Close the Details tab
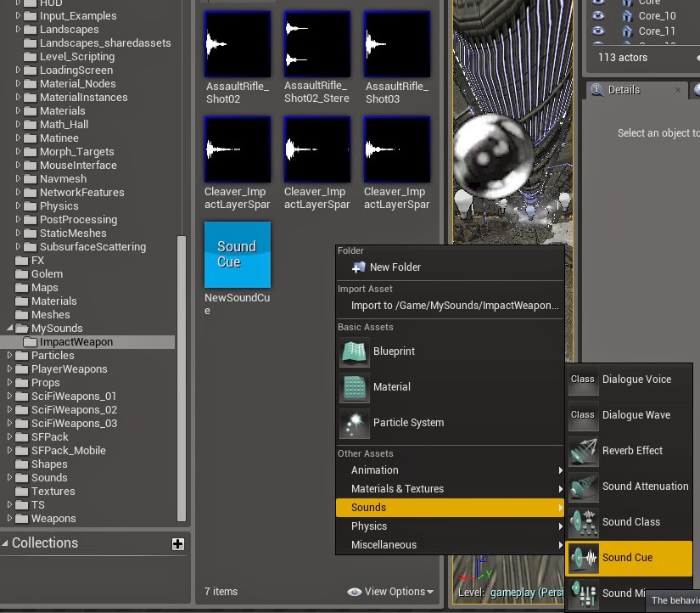The width and height of the screenshot is (700, 613). (678, 90)
